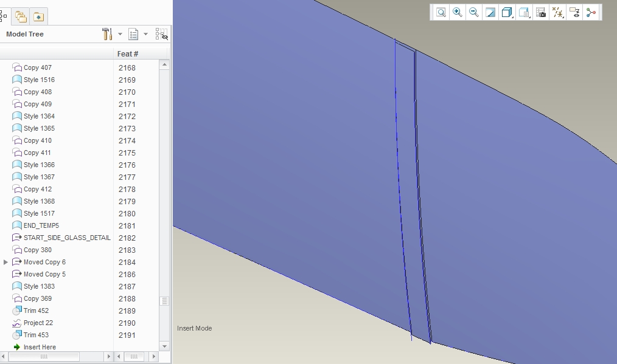The height and width of the screenshot is (364, 617).
Task: Open the Saved Orientations icon
Action: (x=524, y=13)
